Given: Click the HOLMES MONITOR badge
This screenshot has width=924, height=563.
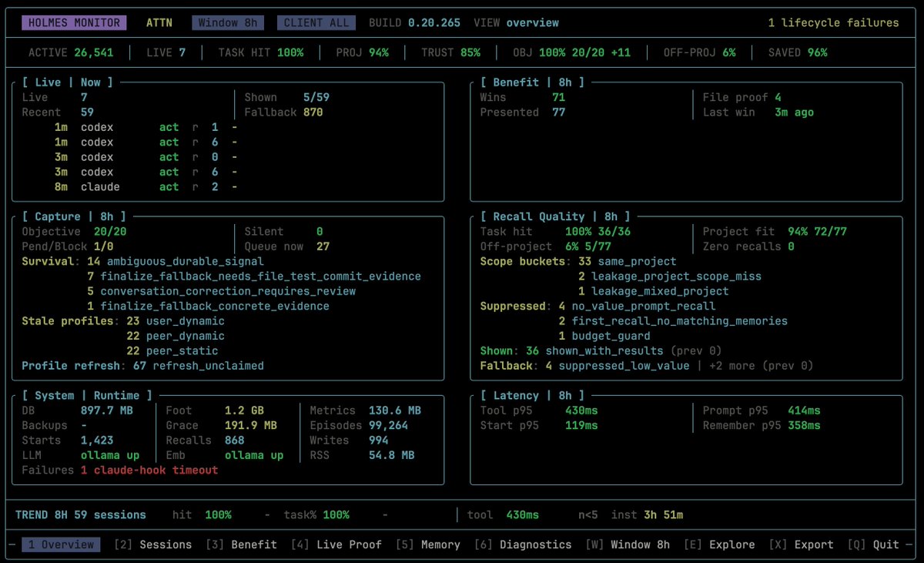Looking at the screenshot, I should [75, 23].
